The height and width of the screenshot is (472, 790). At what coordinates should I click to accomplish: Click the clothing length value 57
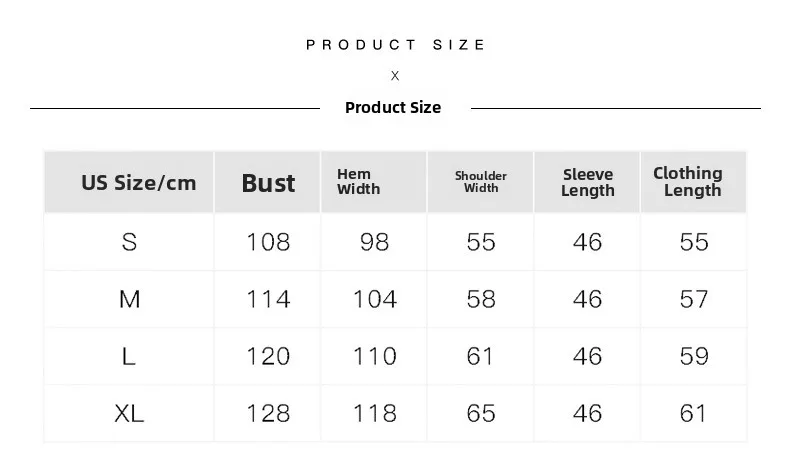point(694,299)
